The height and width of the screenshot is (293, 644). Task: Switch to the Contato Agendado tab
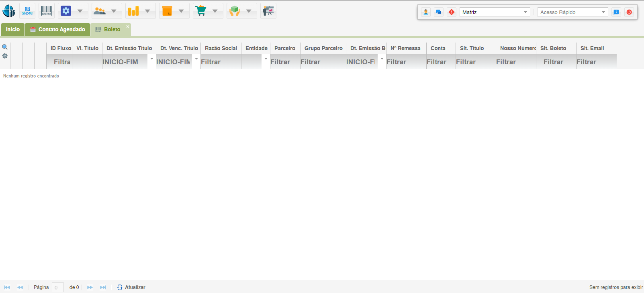57,29
